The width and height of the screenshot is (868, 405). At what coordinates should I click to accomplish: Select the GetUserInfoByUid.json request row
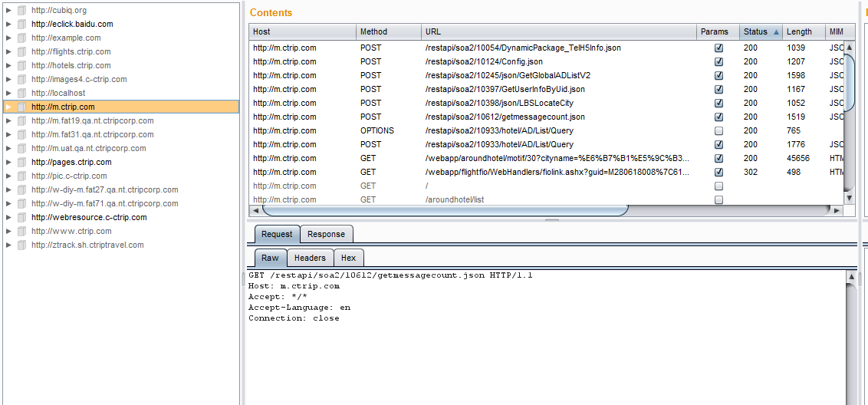tap(504, 89)
